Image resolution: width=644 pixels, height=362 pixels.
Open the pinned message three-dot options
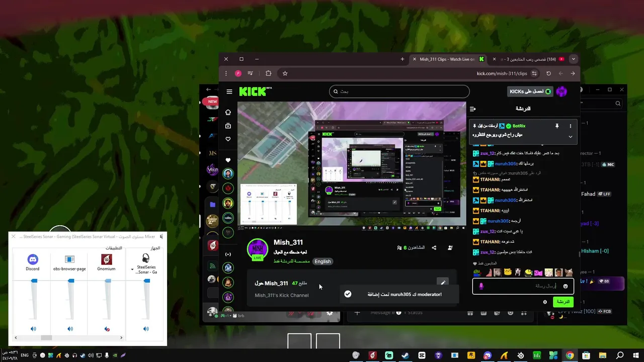click(x=570, y=126)
